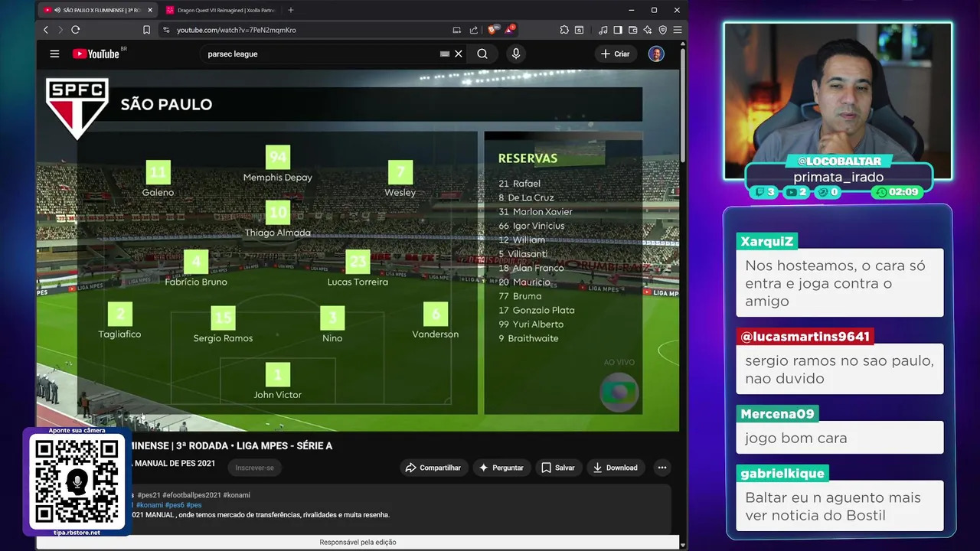Go back to the previous browser page

tap(46, 30)
